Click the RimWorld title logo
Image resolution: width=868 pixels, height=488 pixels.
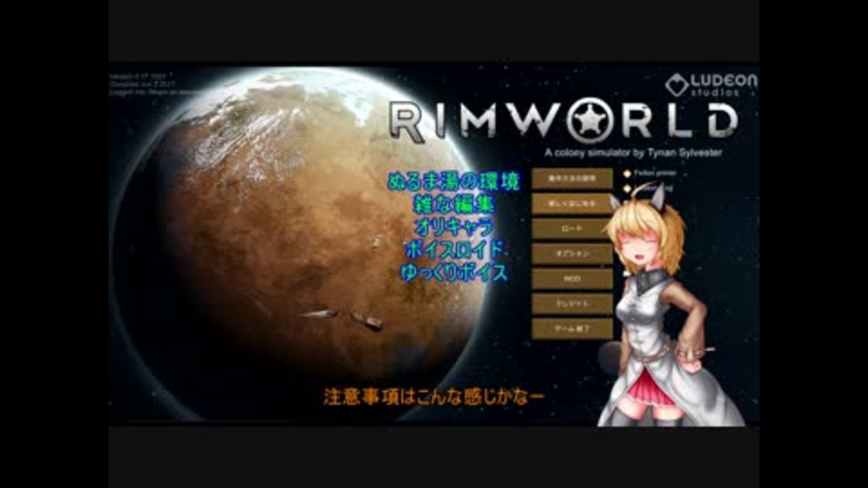tap(563, 120)
